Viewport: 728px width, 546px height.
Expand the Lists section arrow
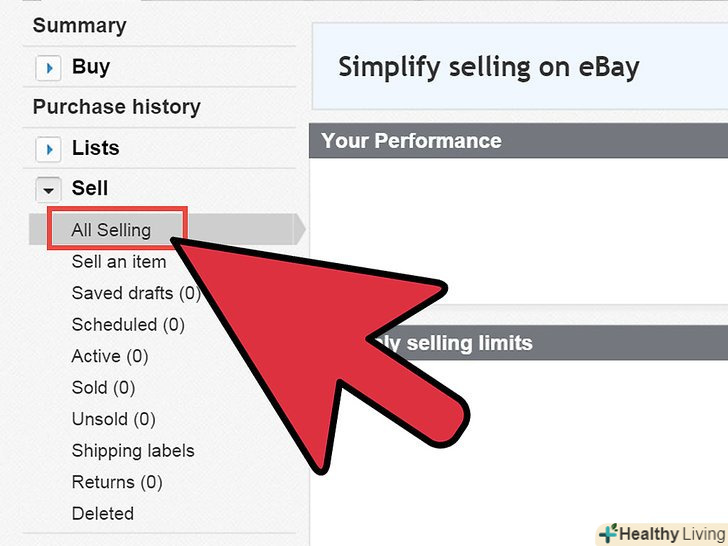pyautogui.click(x=48, y=149)
